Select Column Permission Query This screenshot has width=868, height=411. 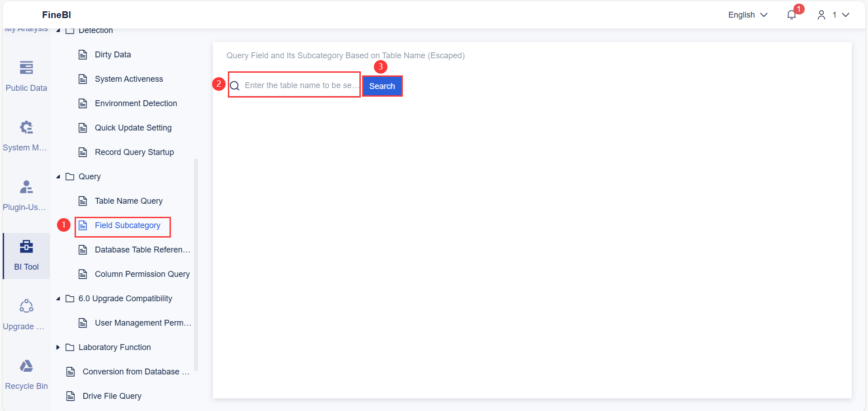pos(142,274)
